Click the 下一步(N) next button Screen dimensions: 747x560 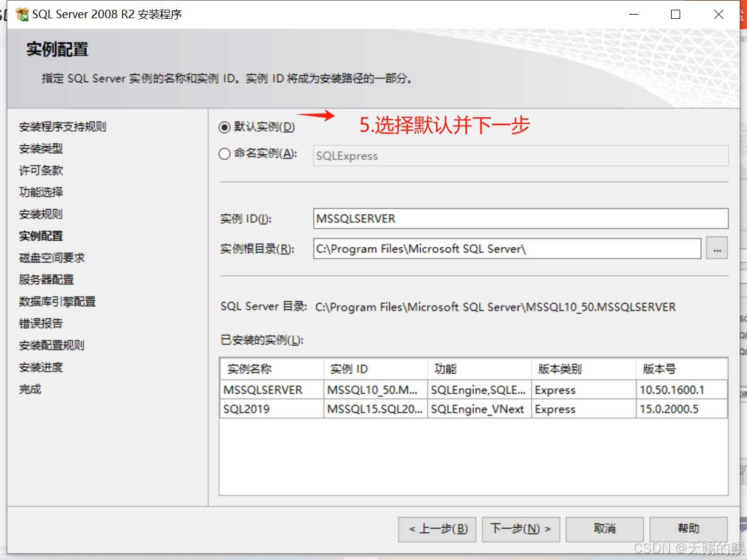click(x=521, y=529)
